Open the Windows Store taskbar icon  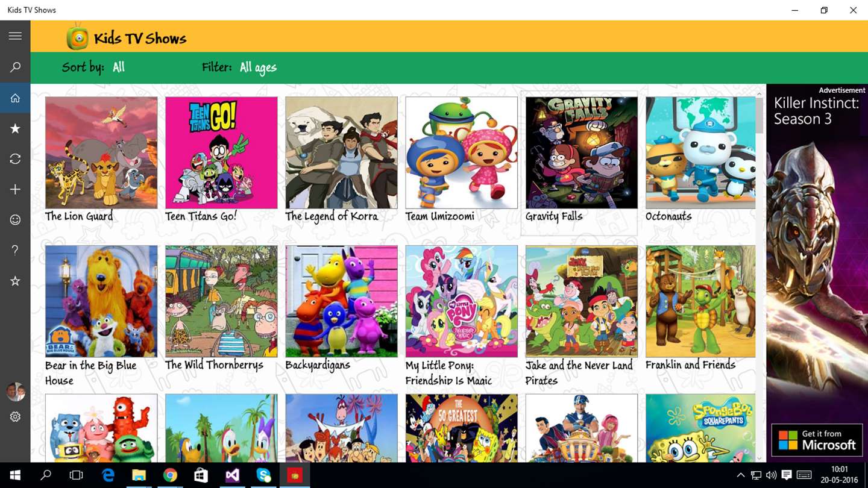pos(201,475)
